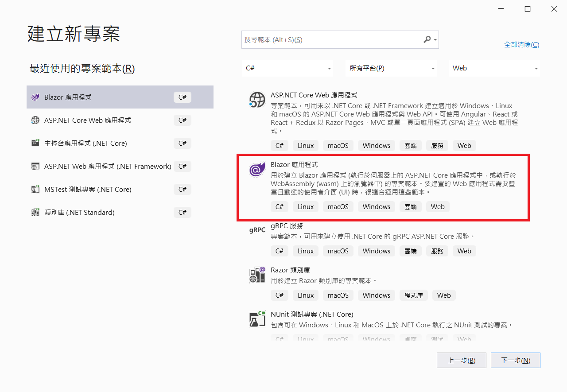The image size is (567, 392).
Task: Select Blazor 應用程式 title in template results
Action: coord(294,164)
